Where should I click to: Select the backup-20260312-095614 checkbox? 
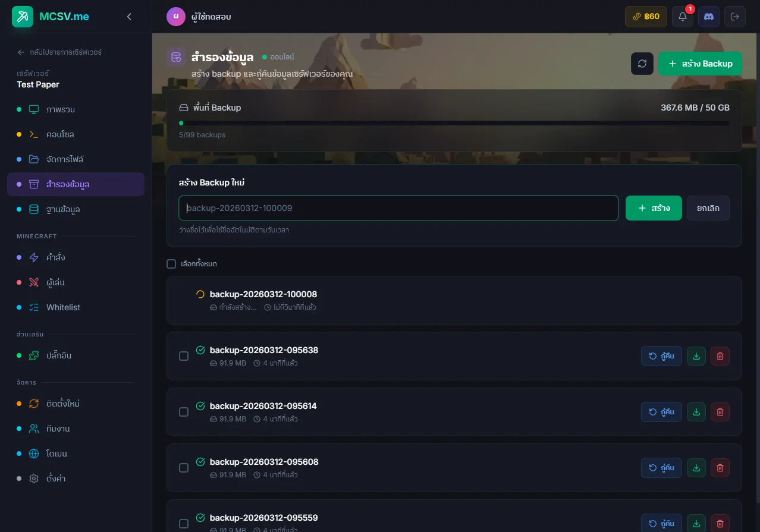pos(184,412)
